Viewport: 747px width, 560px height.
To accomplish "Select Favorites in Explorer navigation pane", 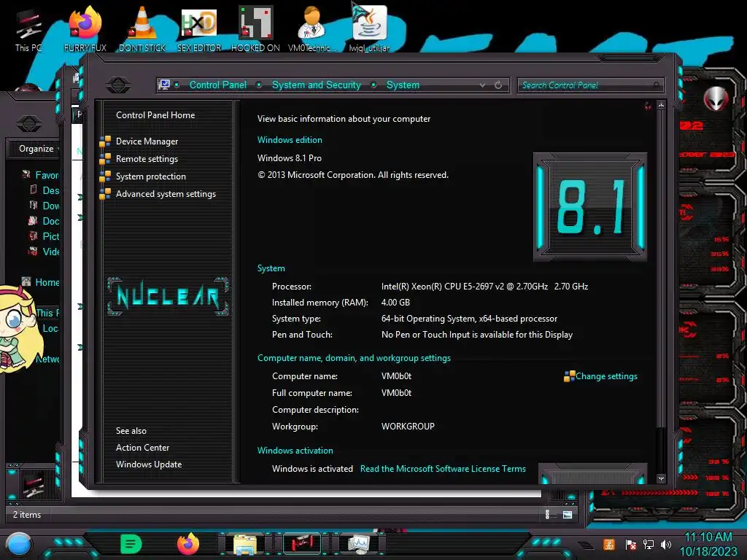I will coord(47,175).
